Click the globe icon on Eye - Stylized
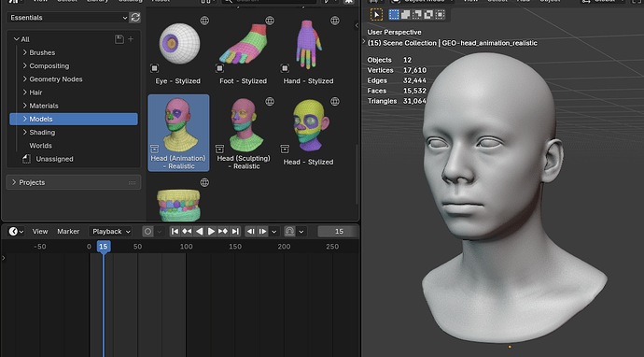Screen dimensions: 644x357 coord(204,21)
